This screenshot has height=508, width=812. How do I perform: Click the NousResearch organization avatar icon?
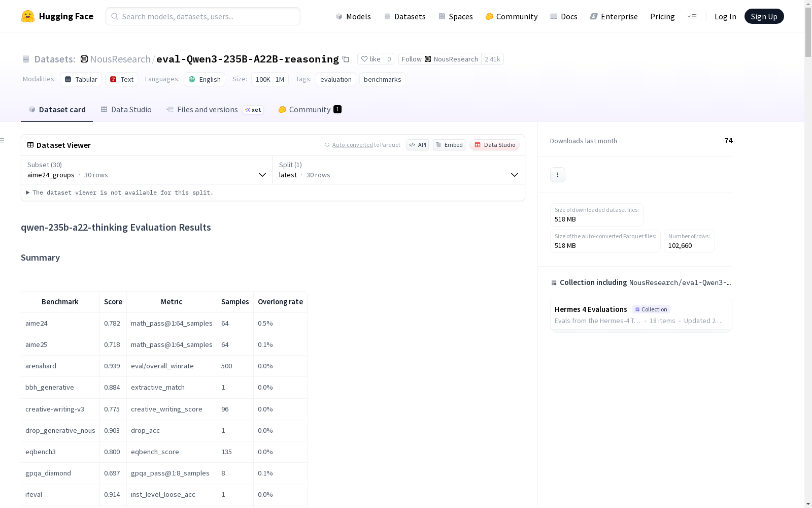[x=84, y=59]
